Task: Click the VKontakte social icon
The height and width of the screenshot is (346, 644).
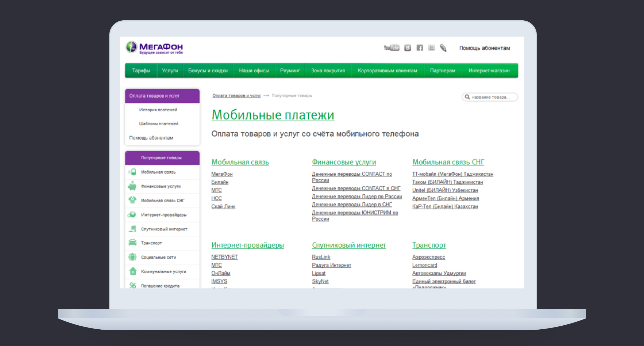Action: click(x=407, y=48)
